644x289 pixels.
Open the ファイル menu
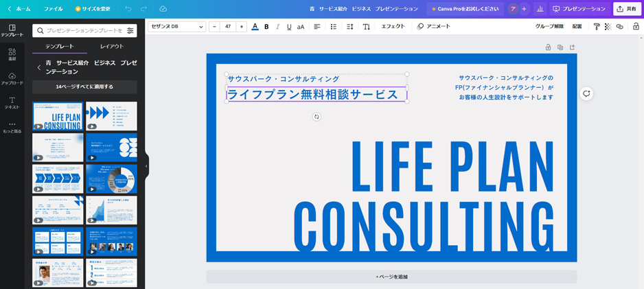point(54,9)
